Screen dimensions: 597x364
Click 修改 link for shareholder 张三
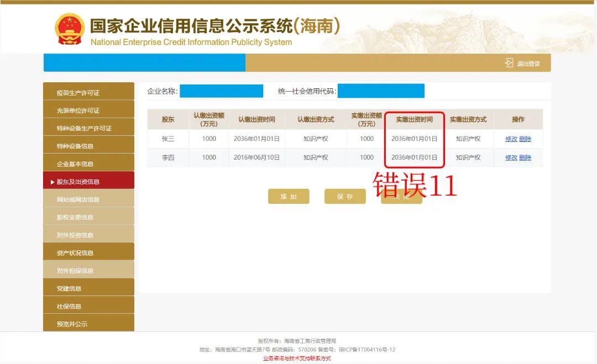pos(511,139)
